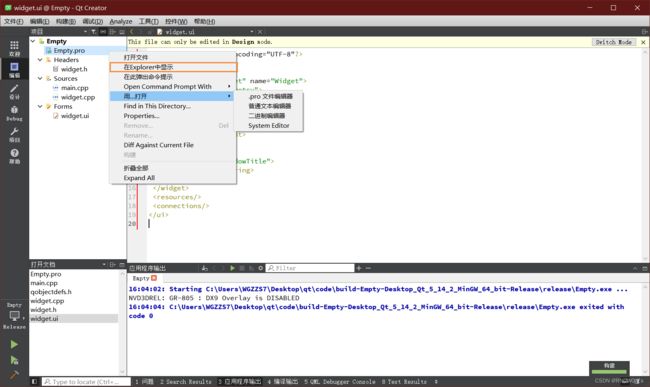Open the Search Results output tab
650x387 pixels.
[x=186, y=381]
